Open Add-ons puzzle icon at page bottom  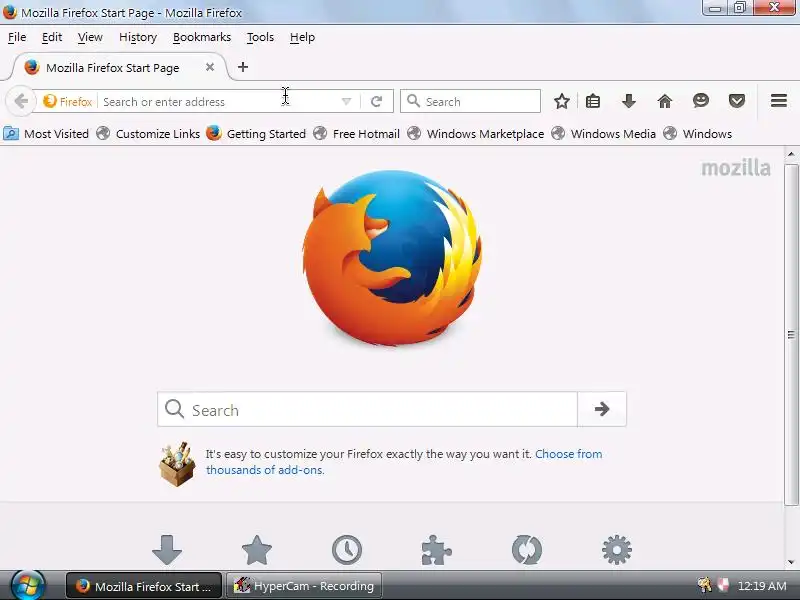(437, 549)
